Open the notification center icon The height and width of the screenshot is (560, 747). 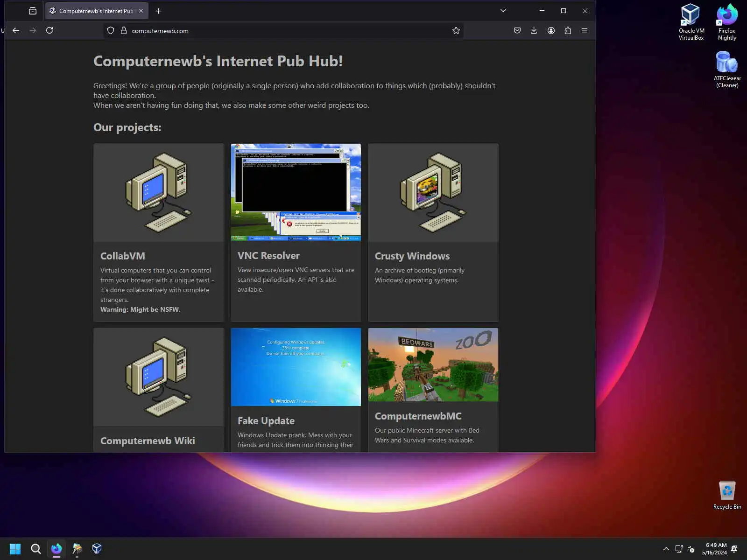(x=734, y=549)
